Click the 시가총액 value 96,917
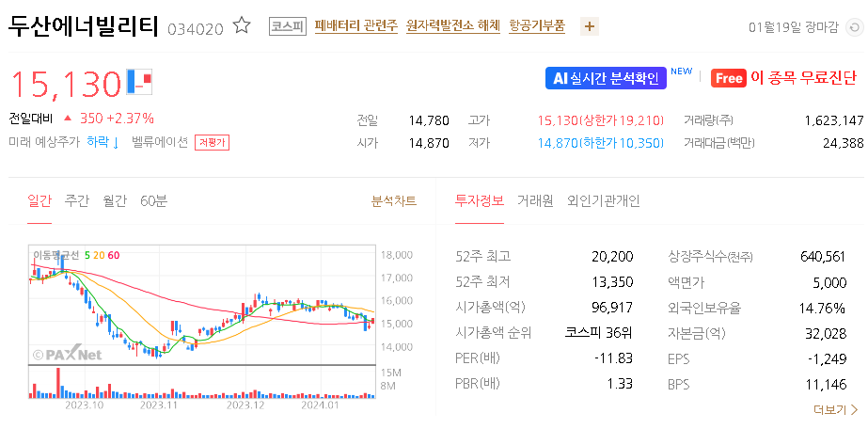868x429 pixels. pos(613,308)
